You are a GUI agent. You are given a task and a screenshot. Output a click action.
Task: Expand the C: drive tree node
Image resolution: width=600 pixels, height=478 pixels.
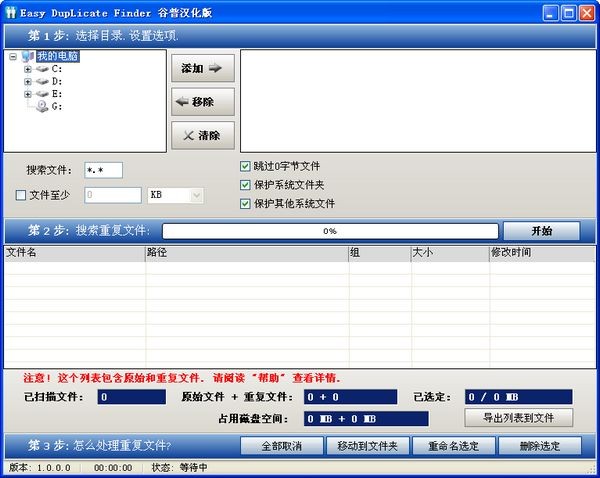(x=28, y=69)
